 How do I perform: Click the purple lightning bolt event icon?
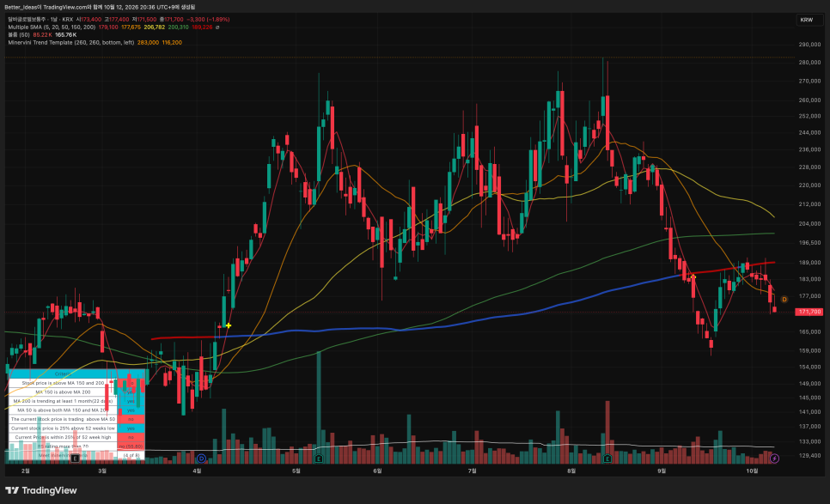[x=774, y=458]
